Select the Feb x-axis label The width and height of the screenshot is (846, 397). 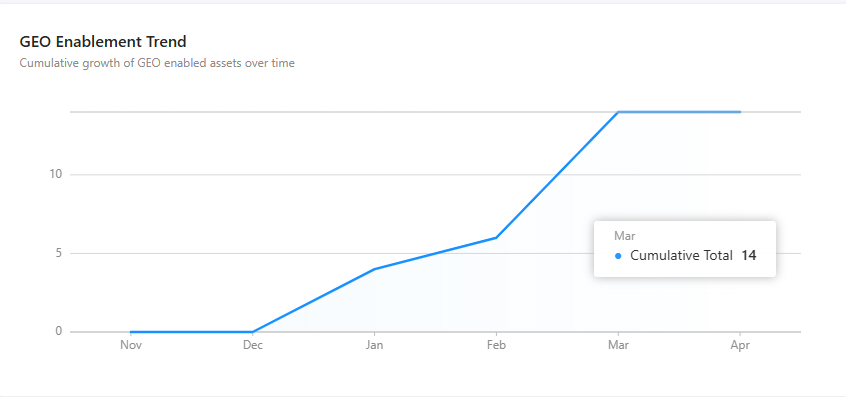[496, 345]
